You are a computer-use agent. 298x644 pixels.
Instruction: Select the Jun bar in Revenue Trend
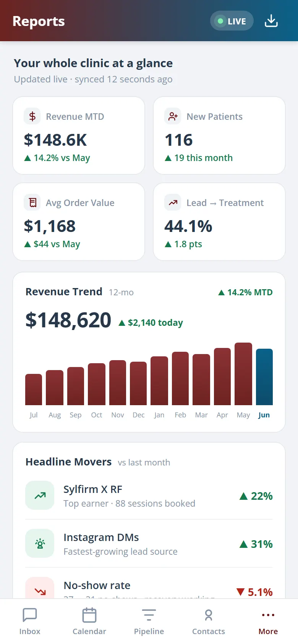pos(264,377)
